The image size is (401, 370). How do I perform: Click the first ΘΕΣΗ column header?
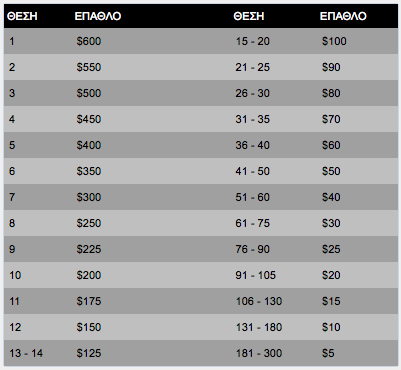22,16
